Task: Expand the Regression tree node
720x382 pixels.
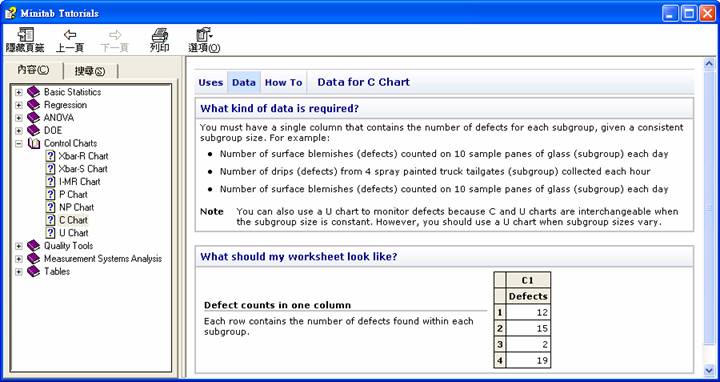Action: pyautogui.click(x=18, y=105)
